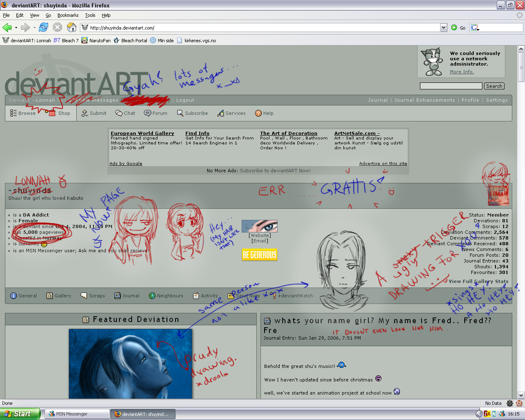Select the Browse icon
This screenshot has height=420, width=525.
23,113
